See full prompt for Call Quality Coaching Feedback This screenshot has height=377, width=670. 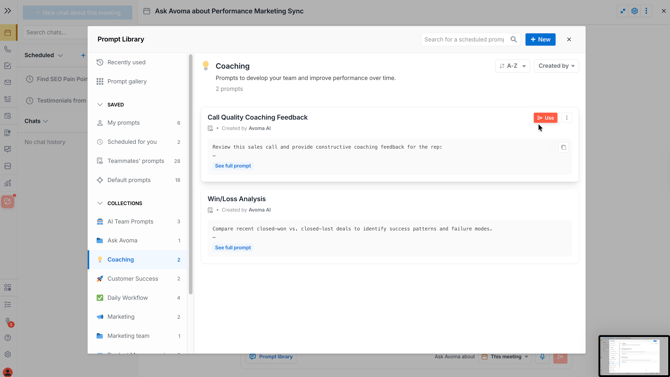[x=233, y=166]
